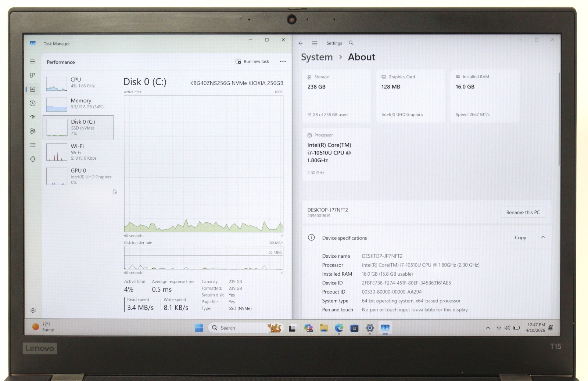Navigate to System breadcrumb in Settings
The width and height of the screenshot is (588, 381).
pyautogui.click(x=317, y=57)
